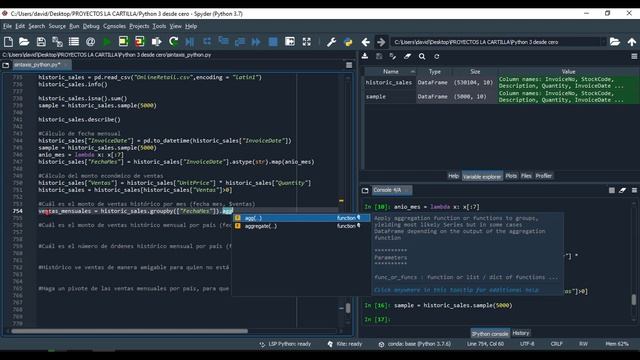Open the Run menu
This screenshot has height=360, width=640.
[x=74, y=26]
